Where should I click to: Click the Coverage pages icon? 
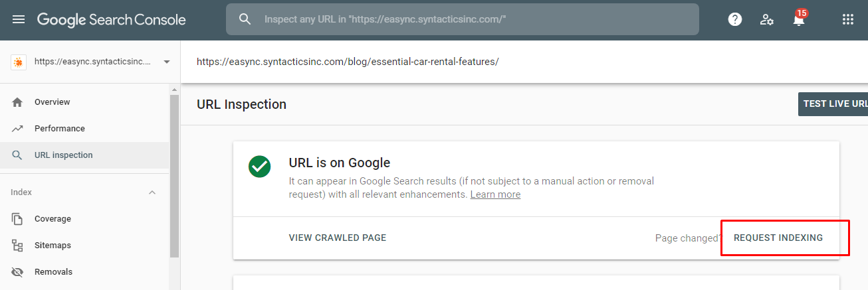tap(17, 219)
